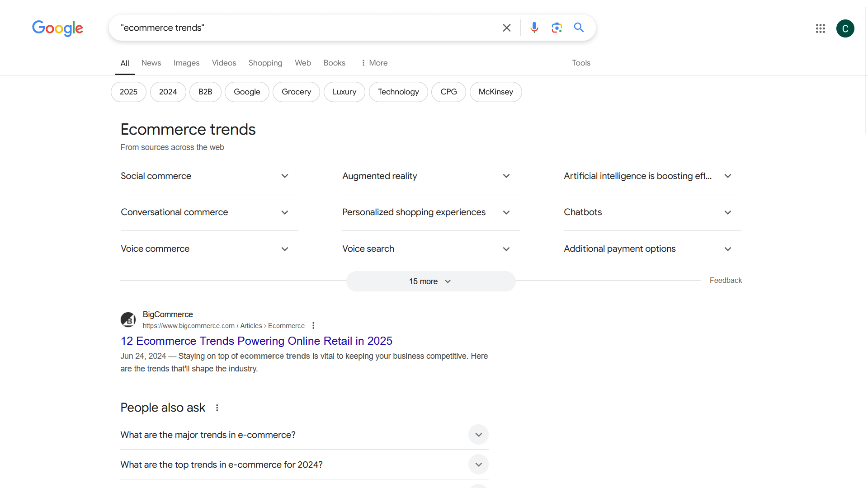Image resolution: width=868 pixels, height=488 pixels.
Task: Open options menu for BigCommerce result
Action: tap(313, 326)
